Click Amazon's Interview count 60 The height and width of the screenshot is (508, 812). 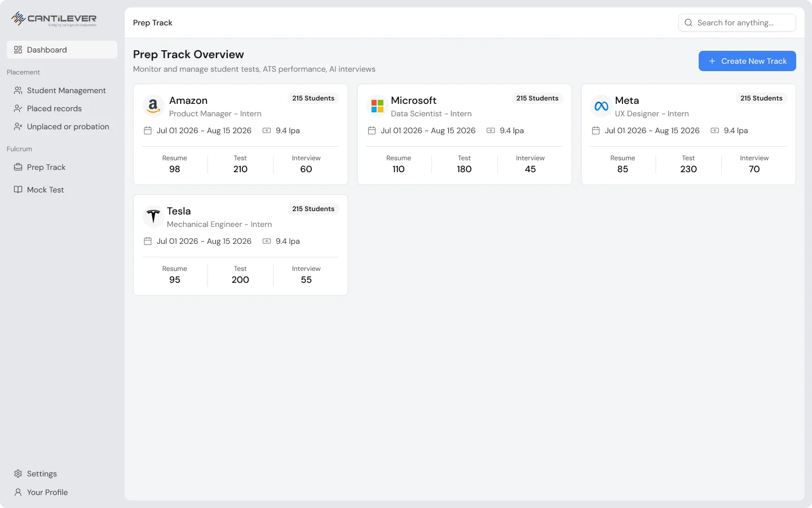point(306,169)
